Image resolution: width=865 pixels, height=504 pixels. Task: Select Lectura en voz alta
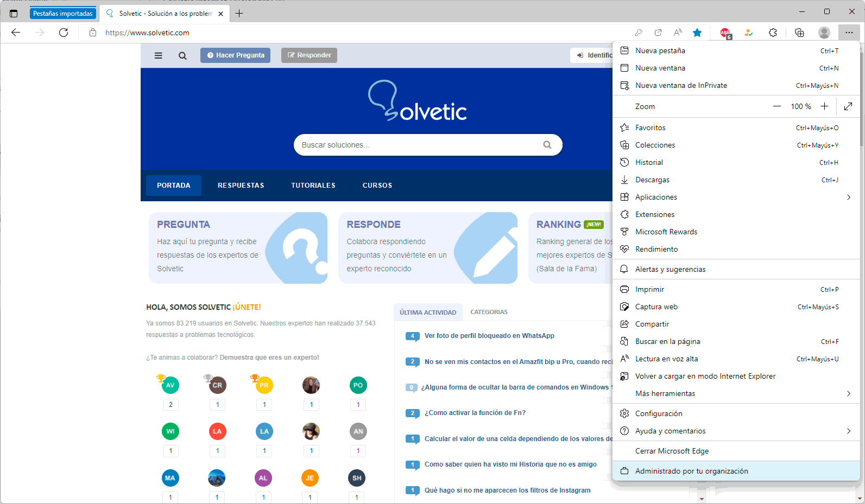(736, 359)
